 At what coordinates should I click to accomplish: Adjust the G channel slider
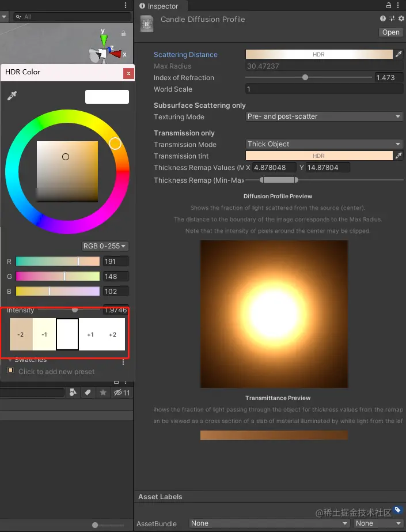[x=58, y=276]
